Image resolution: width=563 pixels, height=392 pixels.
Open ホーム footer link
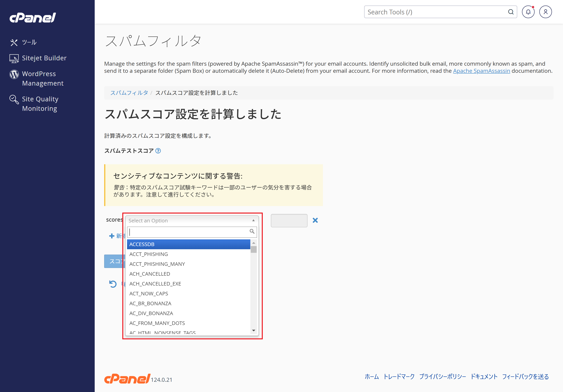371,377
